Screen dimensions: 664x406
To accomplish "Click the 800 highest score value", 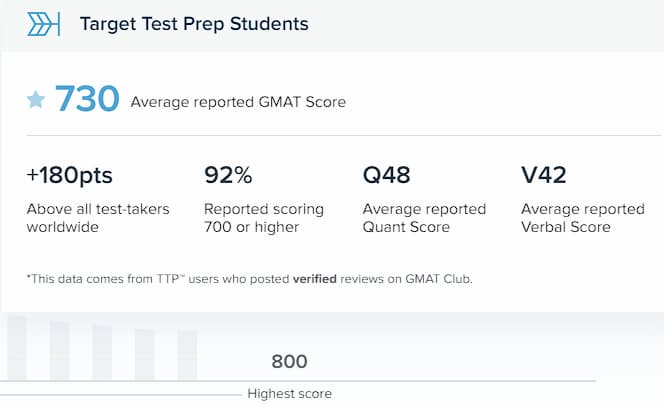I will (289, 362).
